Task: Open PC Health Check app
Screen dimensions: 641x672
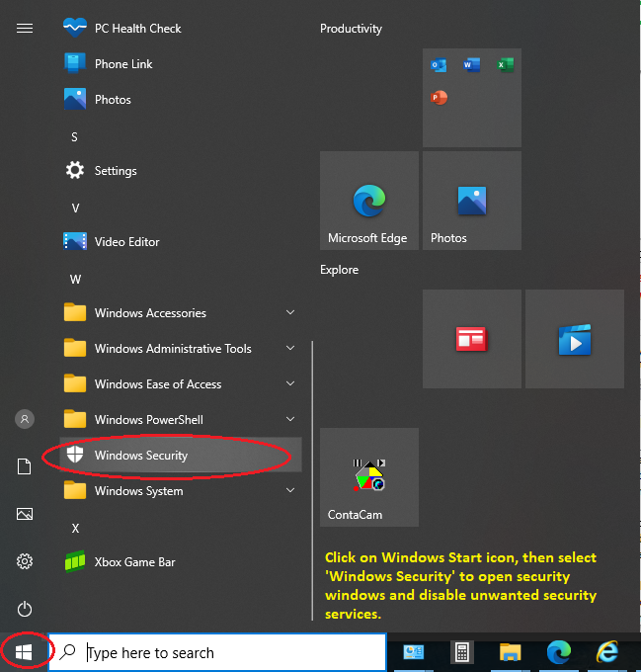Action: click(181, 29)
